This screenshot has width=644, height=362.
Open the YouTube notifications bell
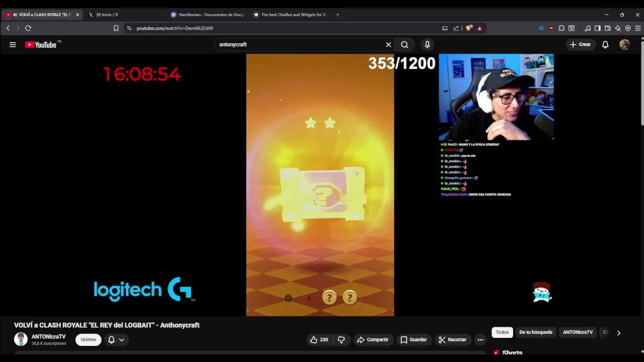click(x=605, y=45)
